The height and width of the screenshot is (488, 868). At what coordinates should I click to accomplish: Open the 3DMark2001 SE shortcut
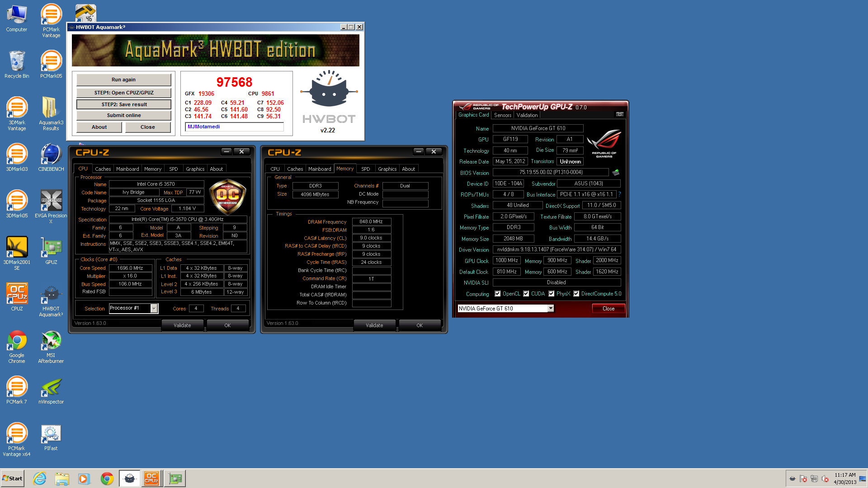(17, 253)
